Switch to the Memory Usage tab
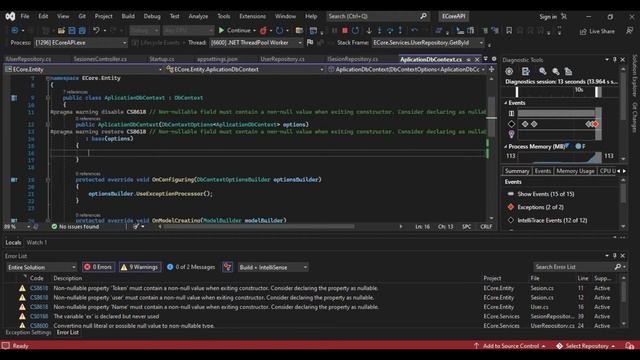Screen dimensions: 640x360 coord(575,171)
